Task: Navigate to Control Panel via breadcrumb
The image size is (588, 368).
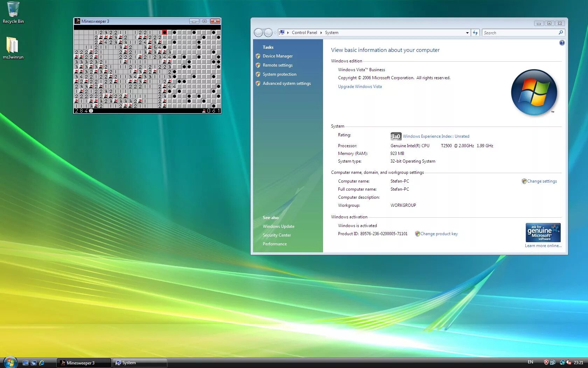Action: pos(304,33)
